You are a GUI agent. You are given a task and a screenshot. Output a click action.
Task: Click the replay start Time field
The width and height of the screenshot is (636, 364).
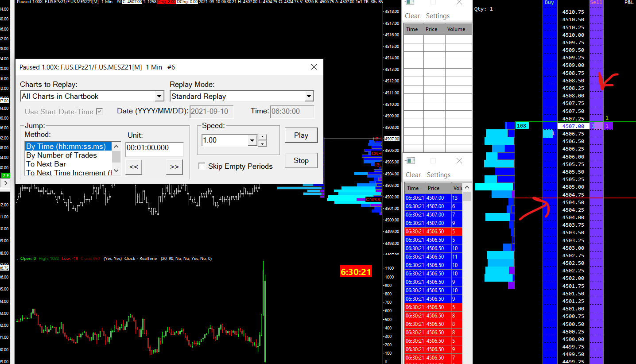[292, 112]
